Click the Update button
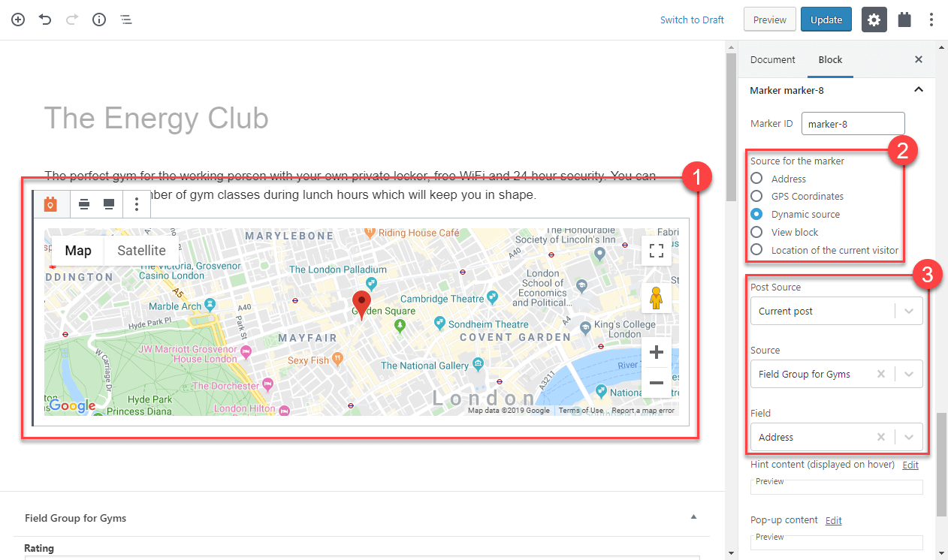 click(x=826, y=20)
